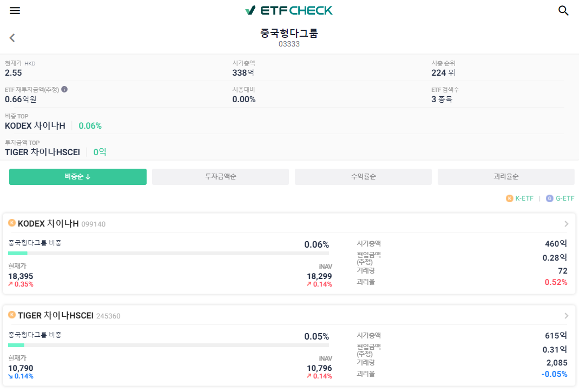Click 시총대비 value 0.00%

point(244,99)
